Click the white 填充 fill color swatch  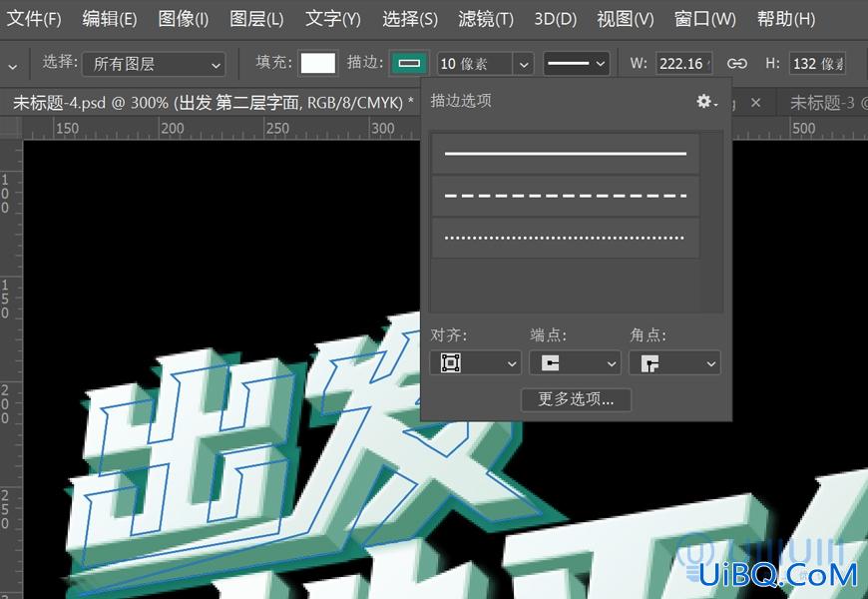317,63
